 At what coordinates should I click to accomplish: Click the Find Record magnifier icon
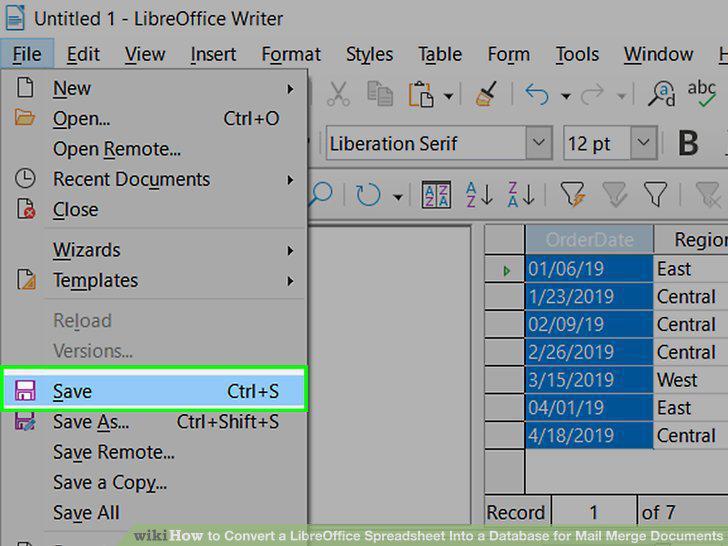[320, 194]
